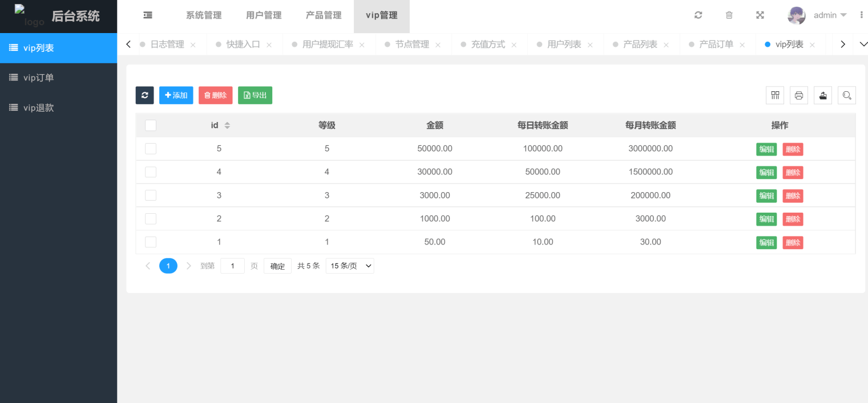Close the 日志管理 tab
The width and height of the screenshot is (868, 403).
click(193, 45)
